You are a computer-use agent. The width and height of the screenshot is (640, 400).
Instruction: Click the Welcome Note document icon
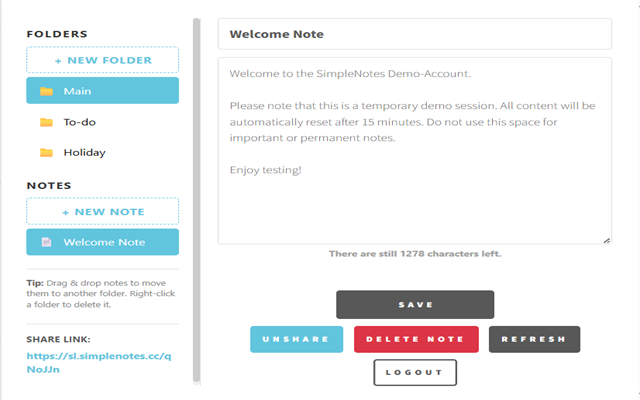click(x=46, y=243)
